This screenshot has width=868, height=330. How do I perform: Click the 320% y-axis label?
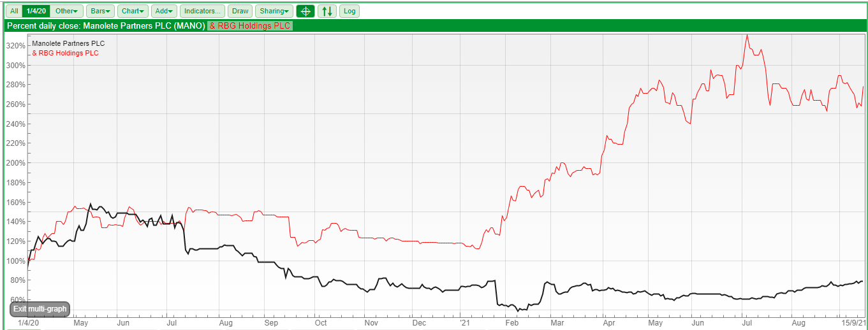15,46
